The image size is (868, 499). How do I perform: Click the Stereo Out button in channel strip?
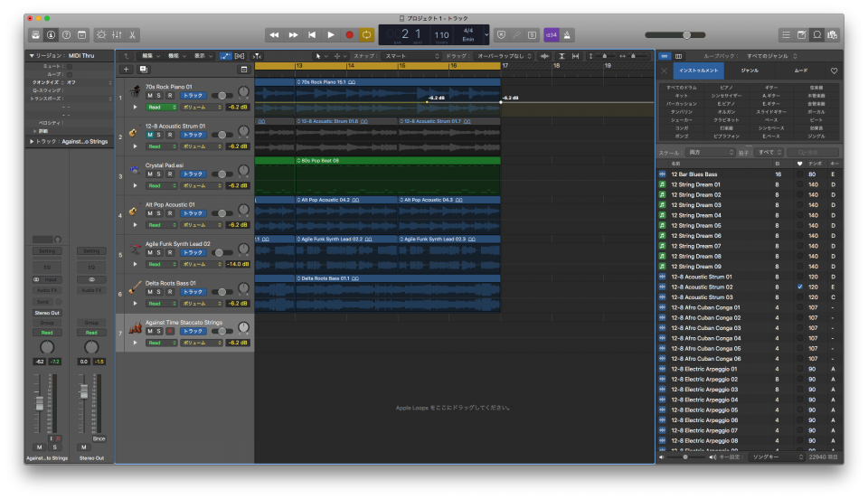point(47,313)
